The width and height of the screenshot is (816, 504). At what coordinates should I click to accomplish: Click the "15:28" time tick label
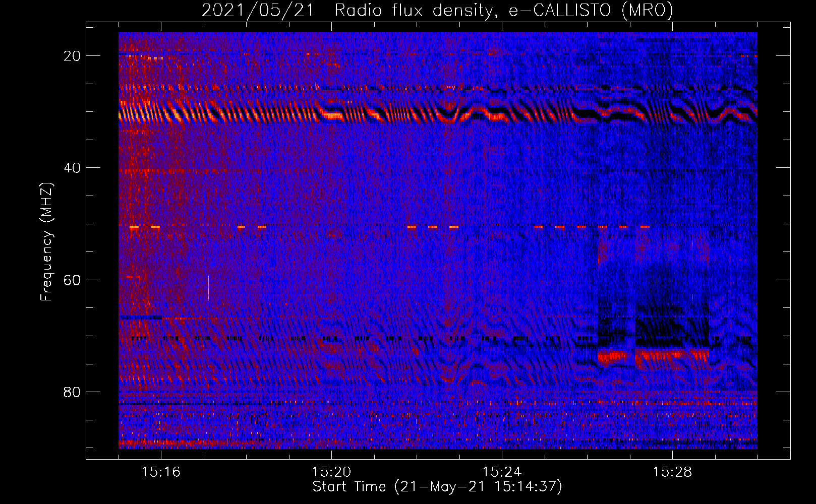tap(672, 472)
